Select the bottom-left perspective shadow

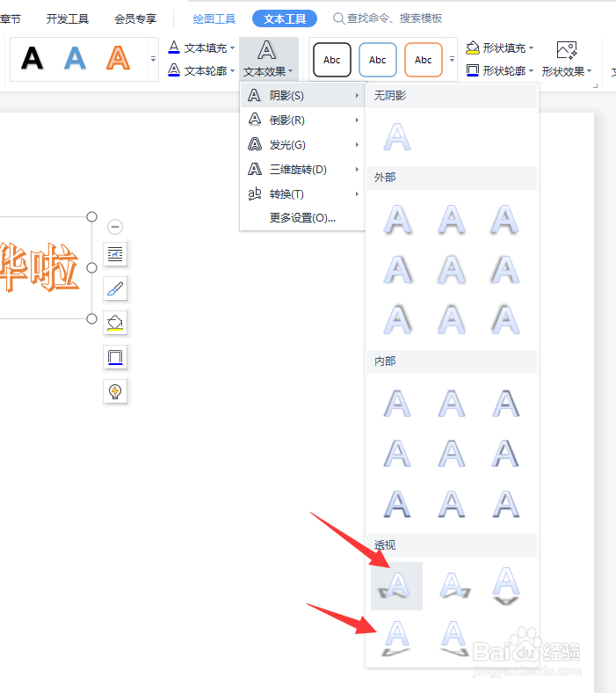coord(396,638)
